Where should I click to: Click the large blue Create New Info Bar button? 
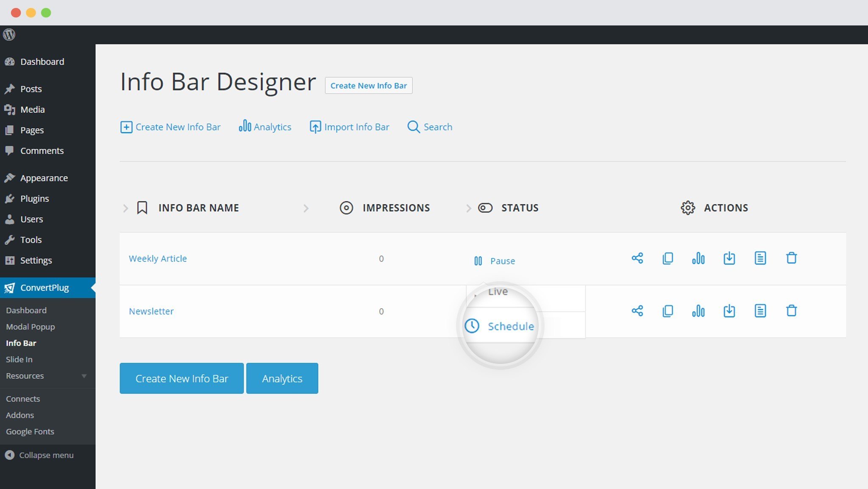click(x=182, y=378)
